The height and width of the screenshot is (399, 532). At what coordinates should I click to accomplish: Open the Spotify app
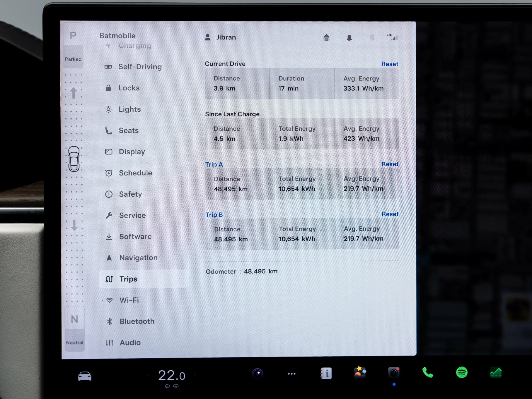[x=462, y=373]
